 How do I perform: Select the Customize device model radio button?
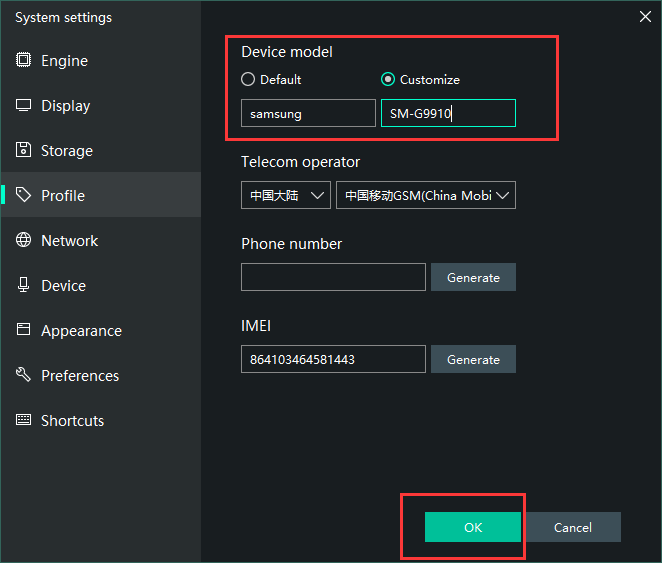coord(388,80)
